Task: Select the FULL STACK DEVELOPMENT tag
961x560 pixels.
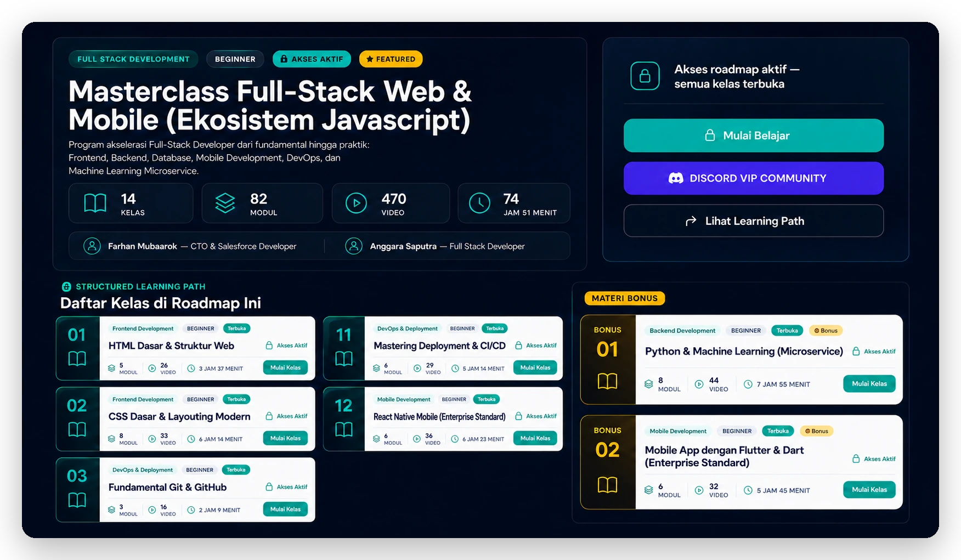Action: 133,59
